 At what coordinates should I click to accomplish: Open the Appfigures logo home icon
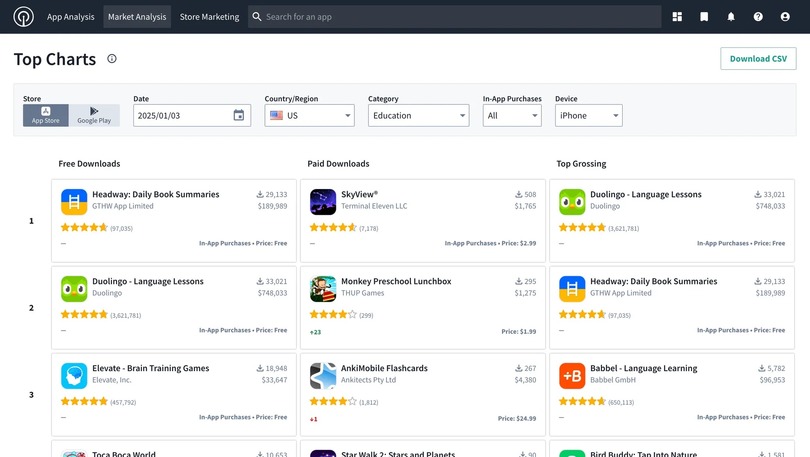[23, 17]
